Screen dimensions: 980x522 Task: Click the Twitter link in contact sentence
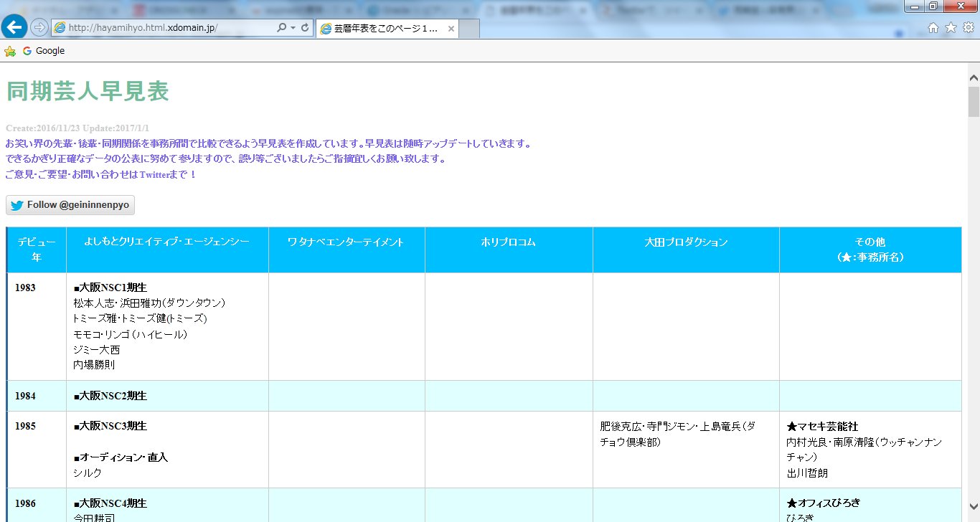click(154, 175)
